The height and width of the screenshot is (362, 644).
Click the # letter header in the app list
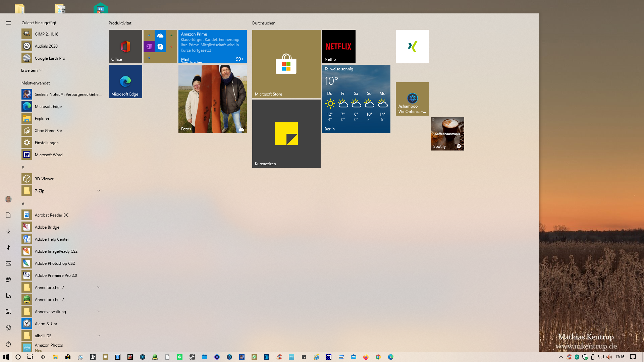[x=23, y=167]
